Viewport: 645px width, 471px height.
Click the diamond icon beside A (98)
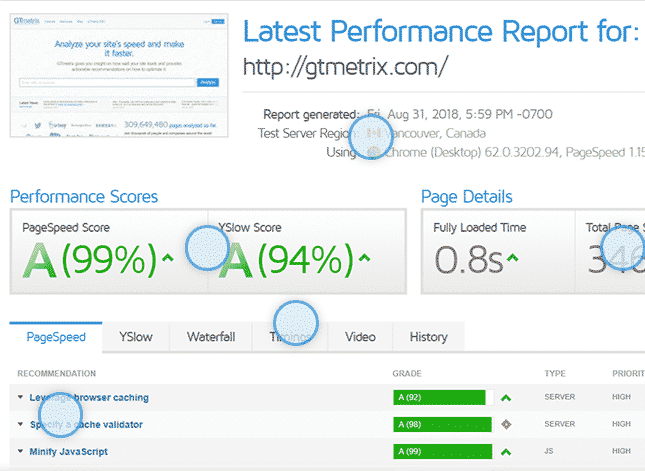click(506, 424)
